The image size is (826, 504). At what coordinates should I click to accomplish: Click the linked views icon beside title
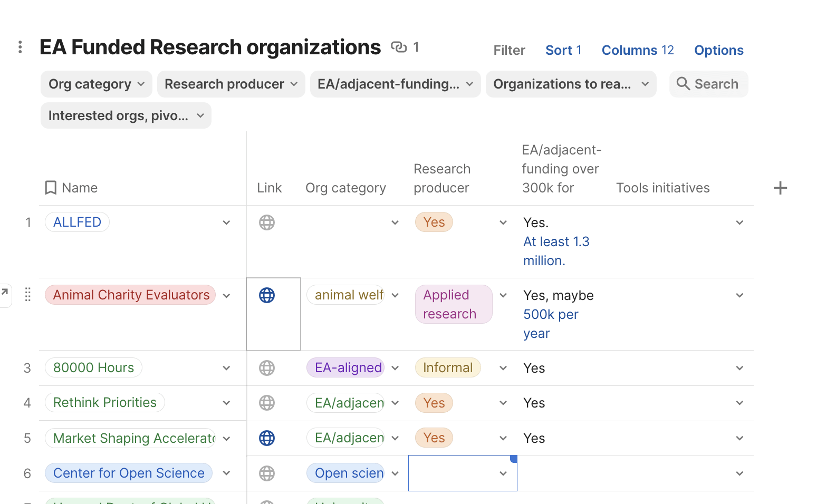tap(399, 47)
